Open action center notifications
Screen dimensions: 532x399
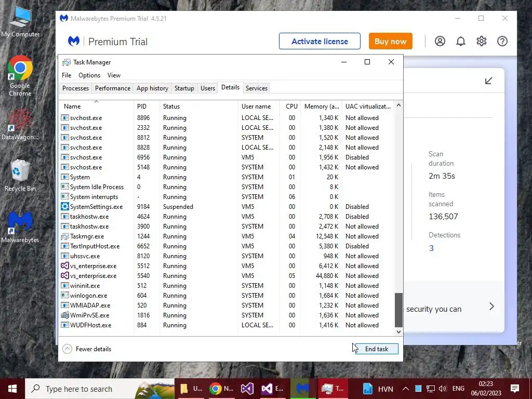coord(515,389)
